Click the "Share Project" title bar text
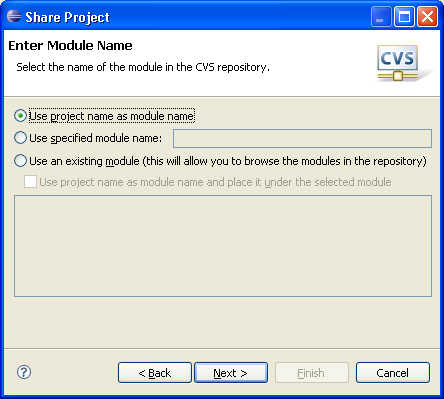The image size is (444, 399). point(68,17)
